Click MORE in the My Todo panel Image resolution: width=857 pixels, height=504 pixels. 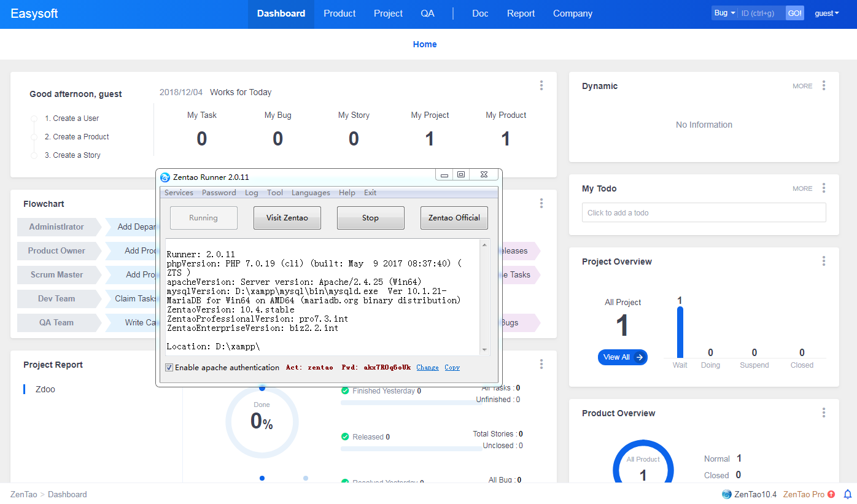pos(802,189)
